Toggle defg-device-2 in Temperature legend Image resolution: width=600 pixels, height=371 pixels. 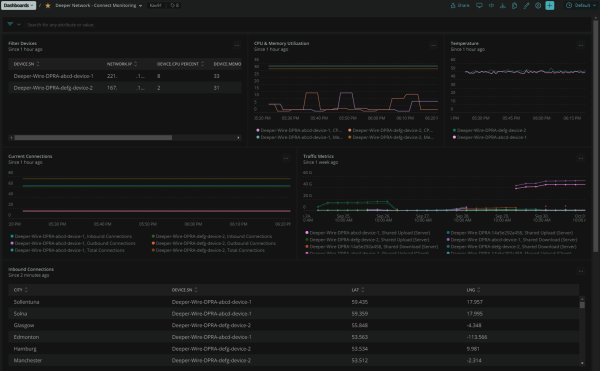489,130
